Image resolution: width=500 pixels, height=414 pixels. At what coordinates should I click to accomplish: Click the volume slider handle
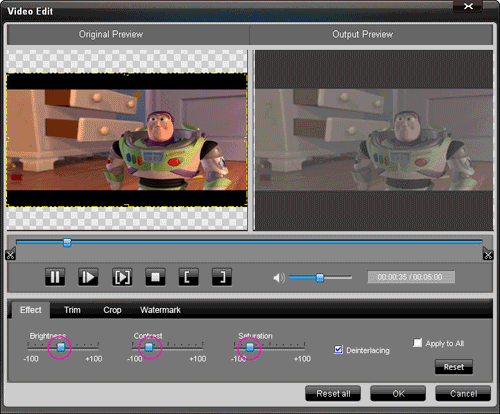320,277
